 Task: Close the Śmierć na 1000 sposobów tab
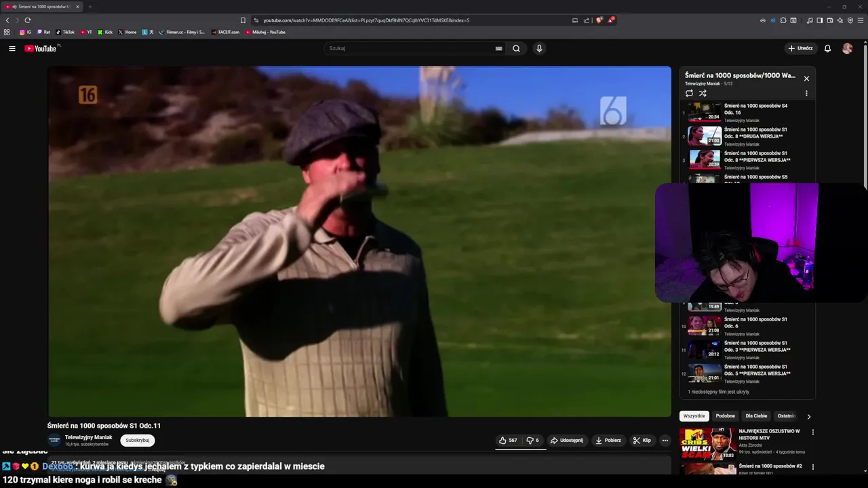click(77, 7)
